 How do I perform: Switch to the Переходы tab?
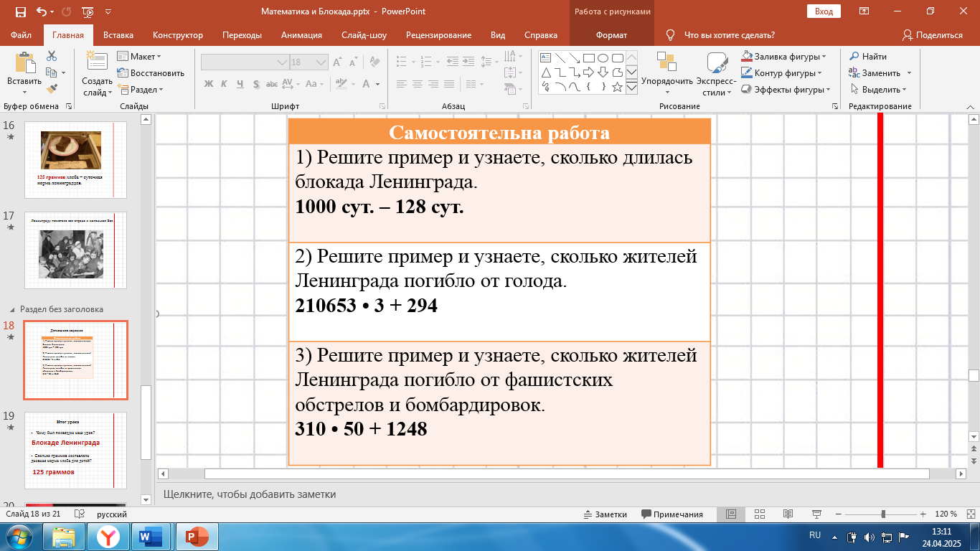[242, 35]
